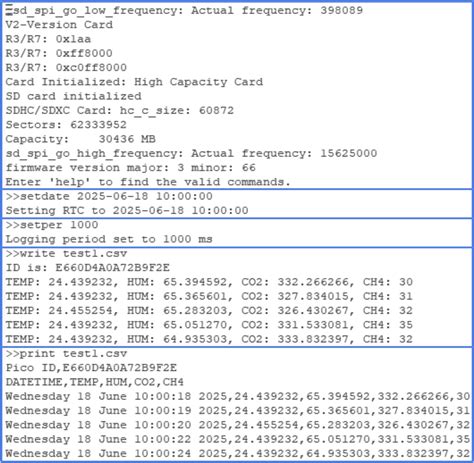Click the CSV row timestamped 10:00:19
Screen dimensions: 474x463
tap(238, 411)
